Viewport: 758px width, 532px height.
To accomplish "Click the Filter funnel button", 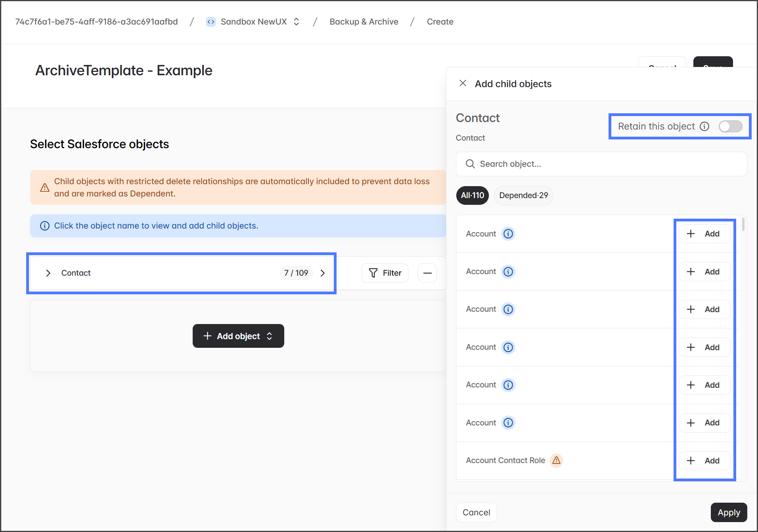I will point(385,273).
